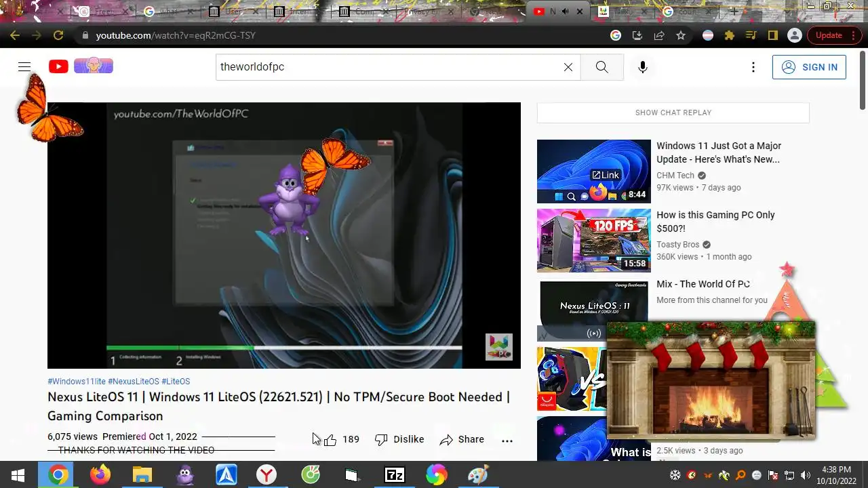Dislike the video
Viewport: 868px width, 488px height.
click(x=399, y=439)
